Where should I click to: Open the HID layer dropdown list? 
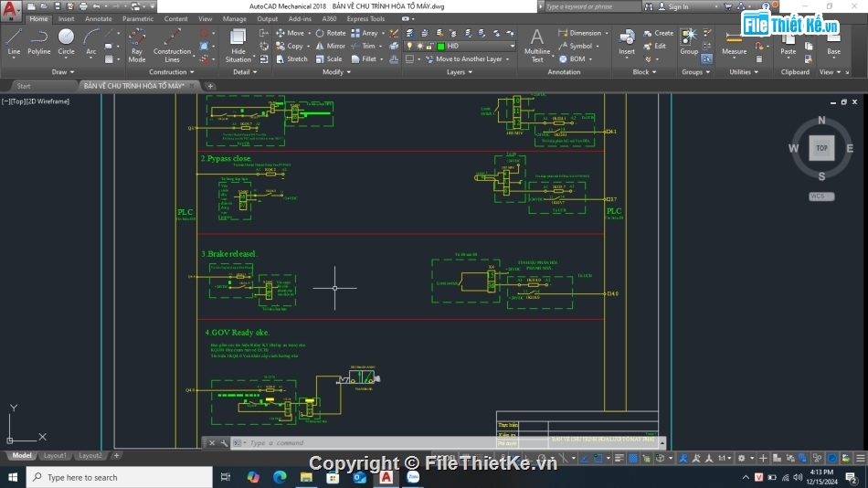point(512,46)
